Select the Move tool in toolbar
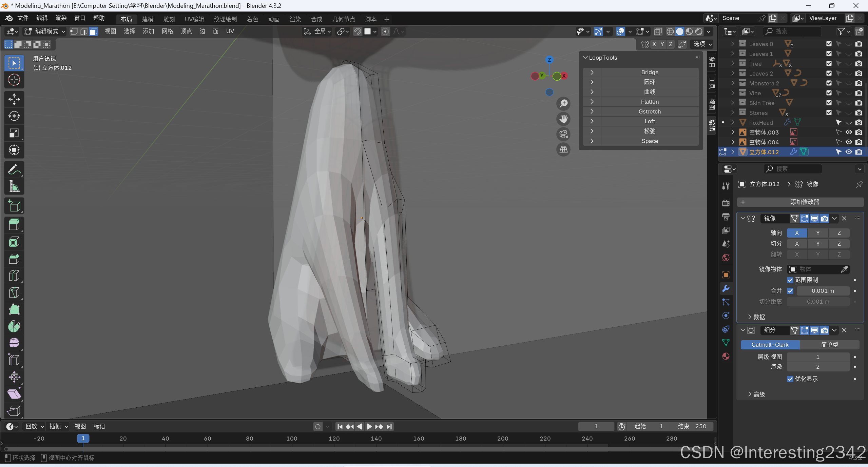Image resolution: width=868 pixels, height=467 pixels. (x=14, y=99)
